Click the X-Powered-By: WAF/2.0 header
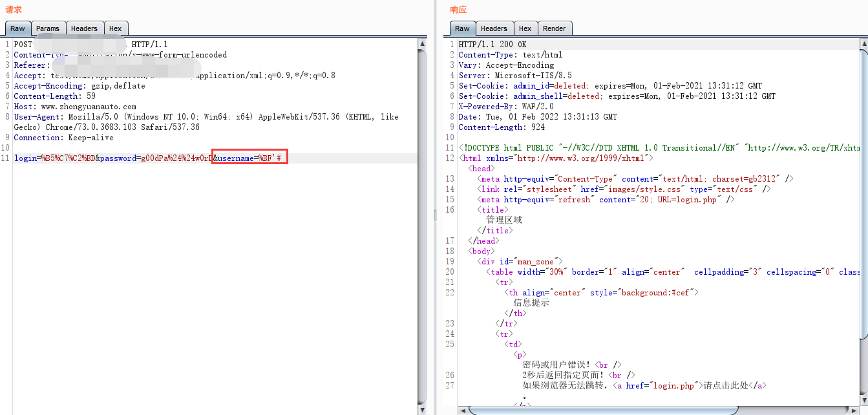The height and width of the screenshot is (415, 868). [x=506, y=107]
